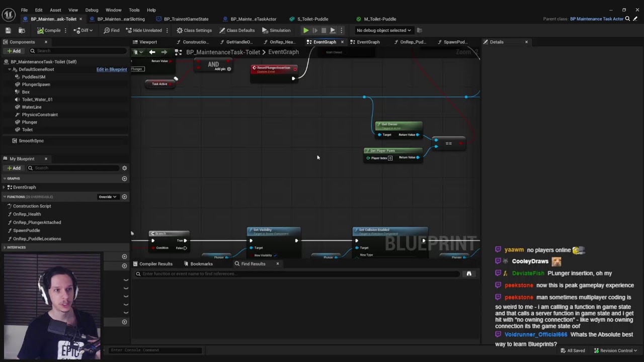Follow the Edit in Blueprint link
Image resolution: width=644 pixels, height=362 pixels.
tap(112, 69)
